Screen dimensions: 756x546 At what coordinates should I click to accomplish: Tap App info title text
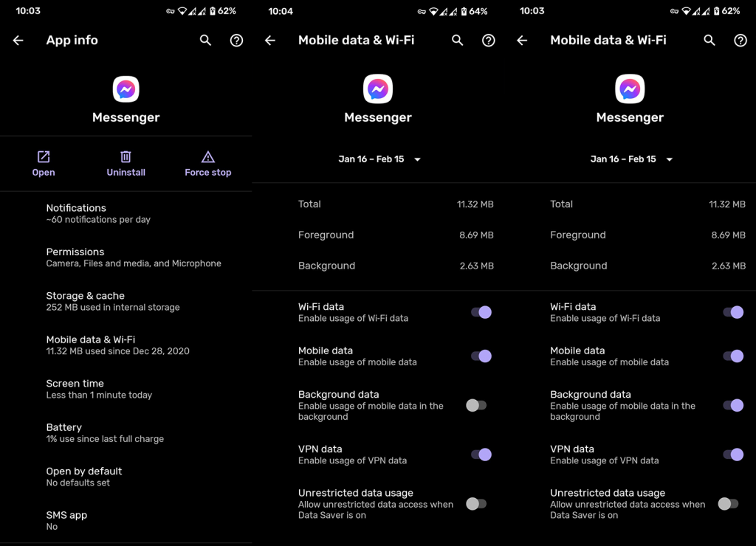72,40
